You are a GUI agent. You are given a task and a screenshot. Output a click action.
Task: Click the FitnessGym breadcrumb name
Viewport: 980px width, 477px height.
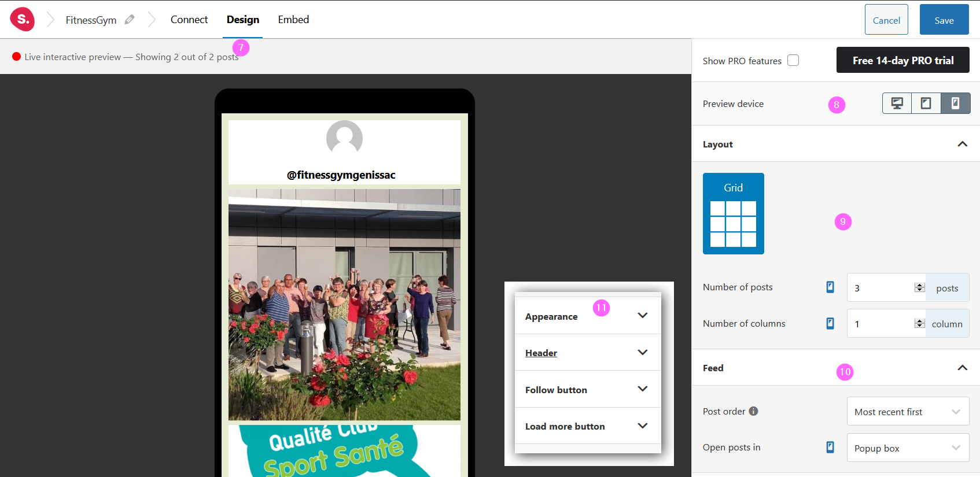[91, 20]
